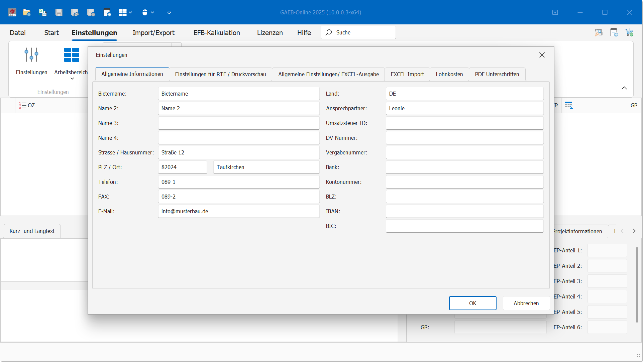The width and height of the screenshot is (644, 363).
Task: Click the open folder icon in quick access
Action: pyautogui.click(x=26, y=12)
